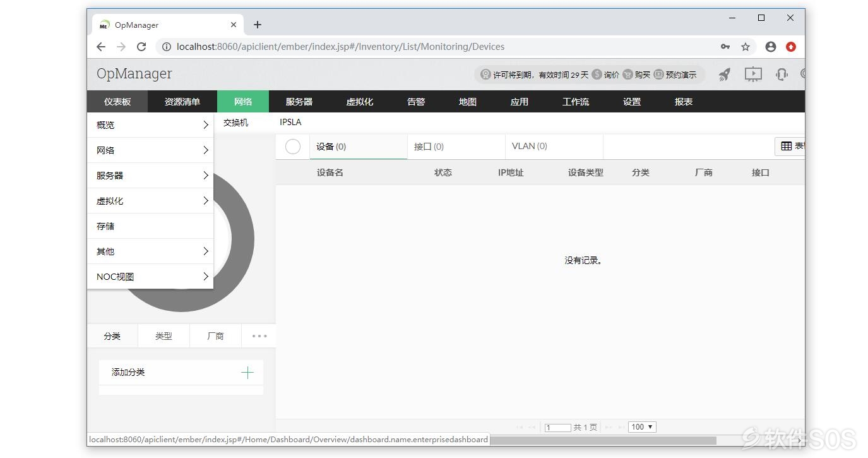Click the three dots more options

pos(259,336)
